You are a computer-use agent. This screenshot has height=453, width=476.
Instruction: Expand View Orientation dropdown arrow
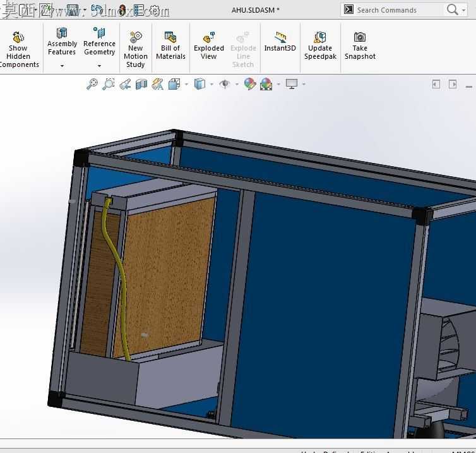point(186,84)
